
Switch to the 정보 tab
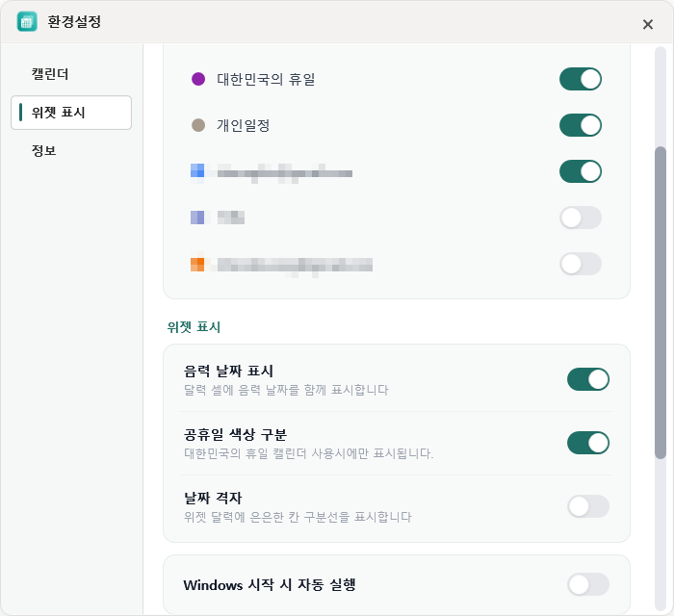click(44, 151)
